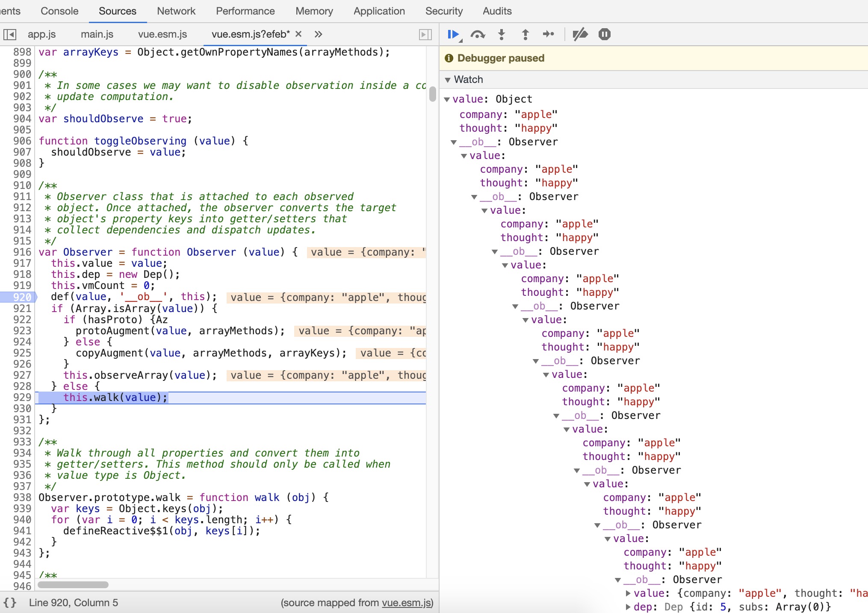Click the top-level thought: "happy" property

coord(508,128)
